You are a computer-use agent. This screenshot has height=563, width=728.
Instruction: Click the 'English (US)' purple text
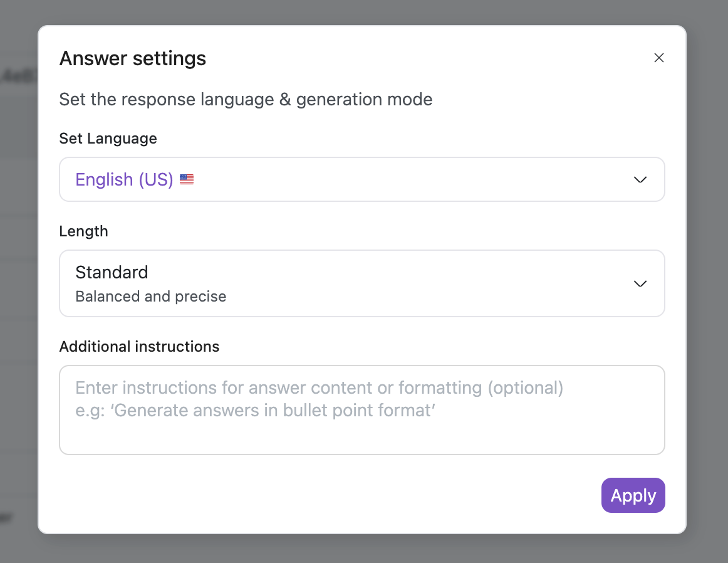[x=124, y=180]
